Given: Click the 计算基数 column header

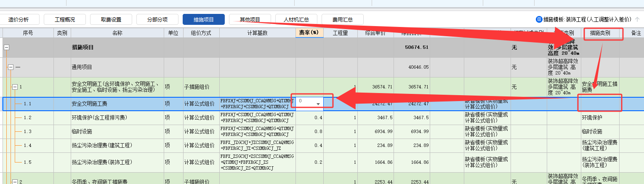Looking at the screenshot, I should (257, 33).
